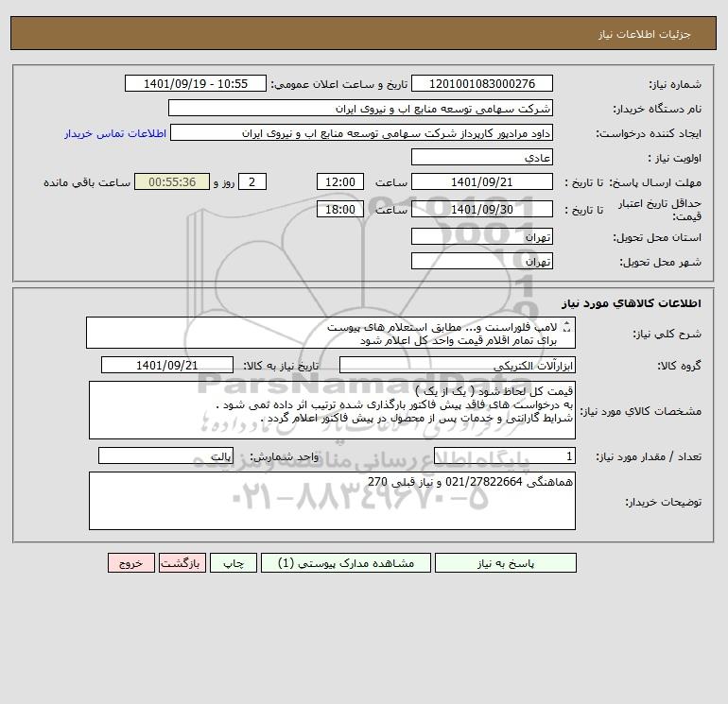
Task: Click the label حداقل تاریخ اعتبار قیمت
Action: pyautogui.click(x=659, y=210)
